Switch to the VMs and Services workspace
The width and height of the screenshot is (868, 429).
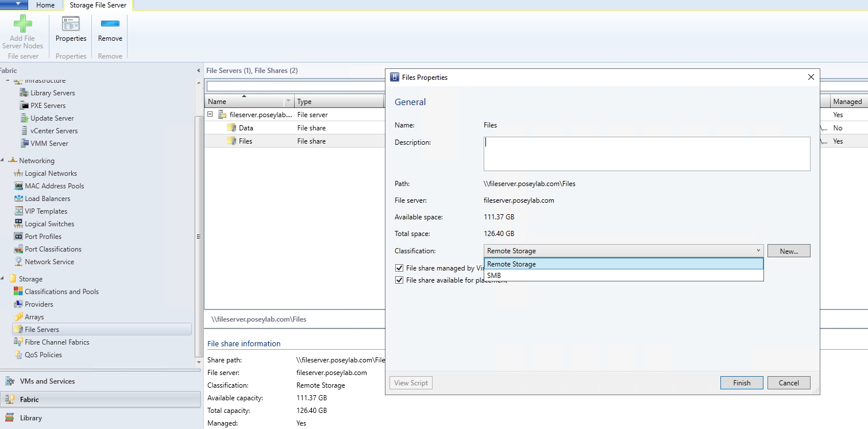pyautogui.click(x=50, y=381)
